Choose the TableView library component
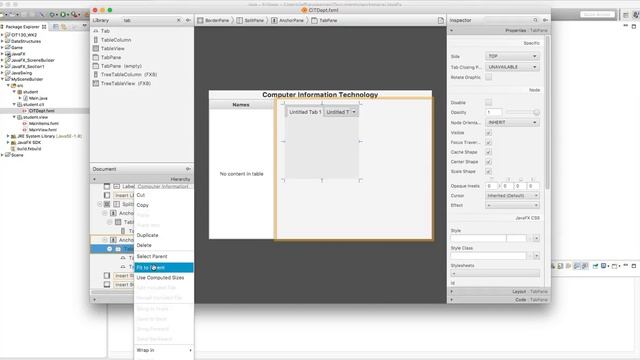The height and width of the screenshot is (360, 640). pyautogui.click(x=113, y=49)
